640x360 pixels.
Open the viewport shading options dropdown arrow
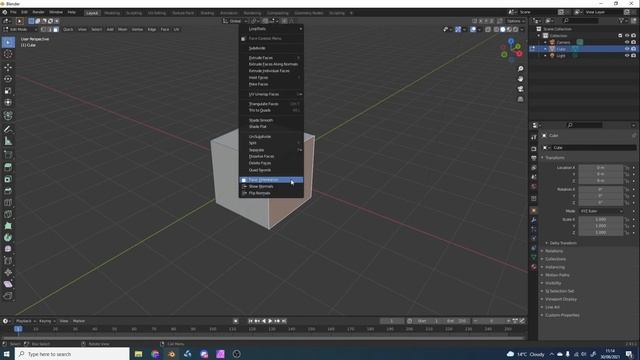(x=522, y=29)
